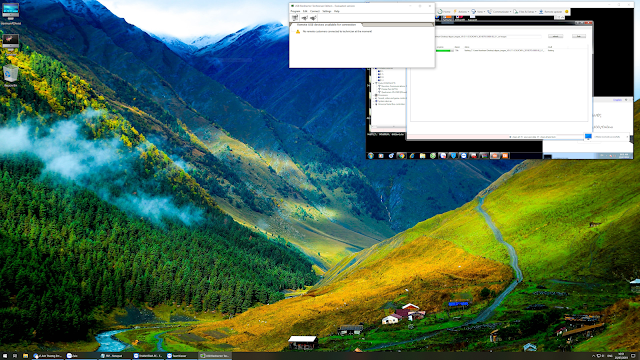Click the second toolbar icon in USB Redirector
Screen dimensions: 640x360
click(x=304, y=18)
